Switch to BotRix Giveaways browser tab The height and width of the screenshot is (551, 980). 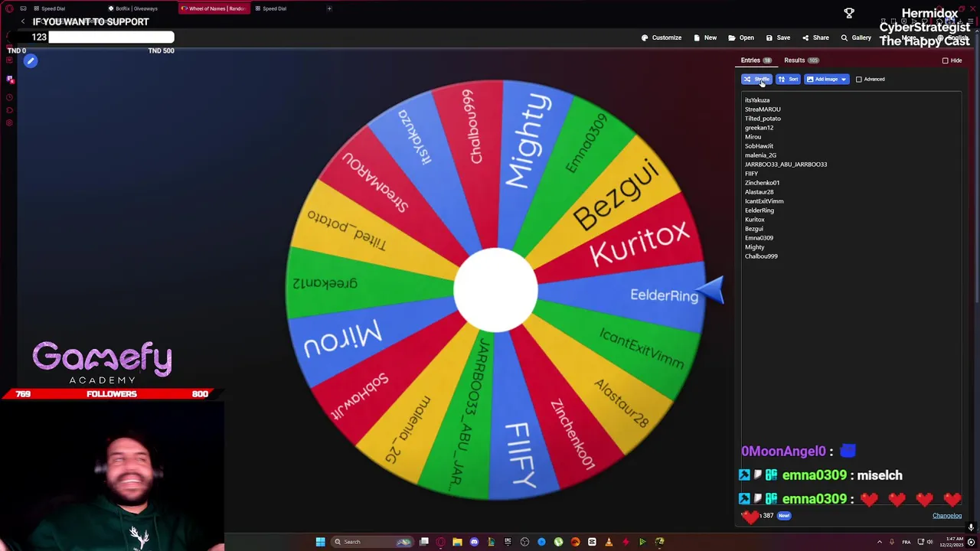(x=134, y=8)
